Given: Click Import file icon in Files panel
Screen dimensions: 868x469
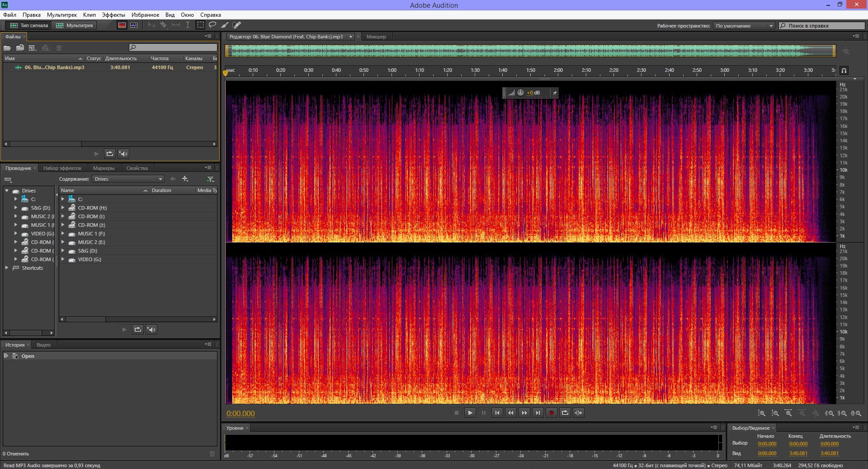Looking at the screenshot, I should click(x=20, y=47).
